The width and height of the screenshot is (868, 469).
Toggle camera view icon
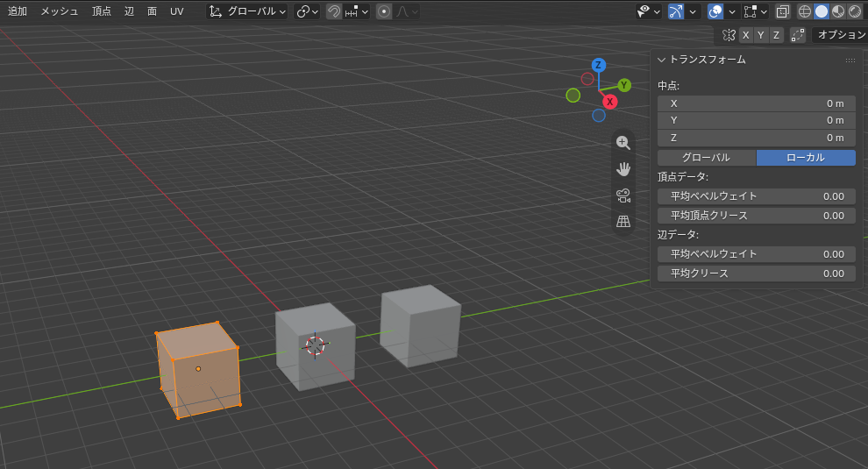(623, 195)
